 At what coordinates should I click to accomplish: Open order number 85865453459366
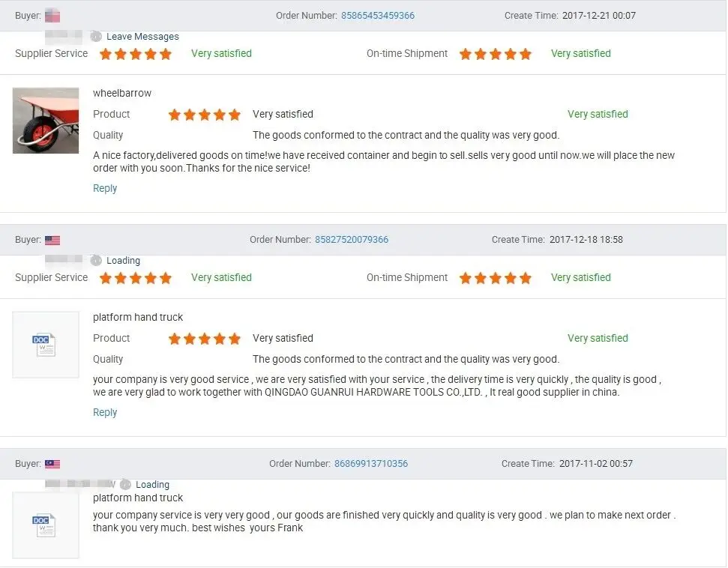(378, 16)
